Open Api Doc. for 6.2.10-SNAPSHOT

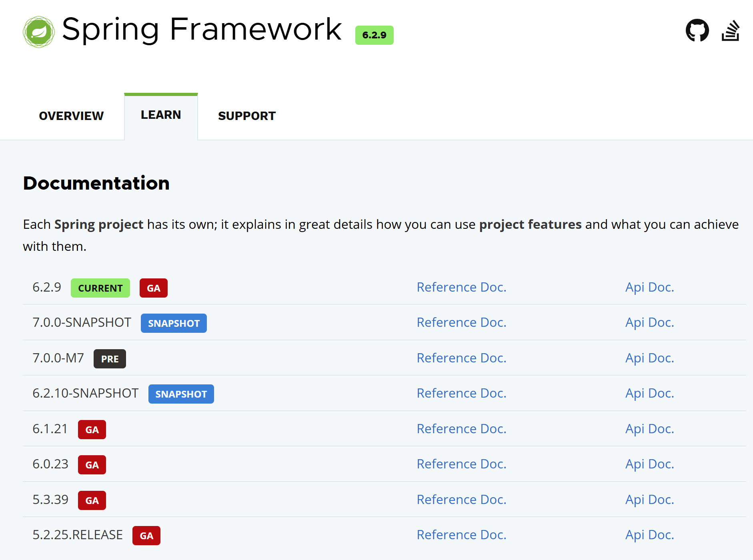pos(650,393)
